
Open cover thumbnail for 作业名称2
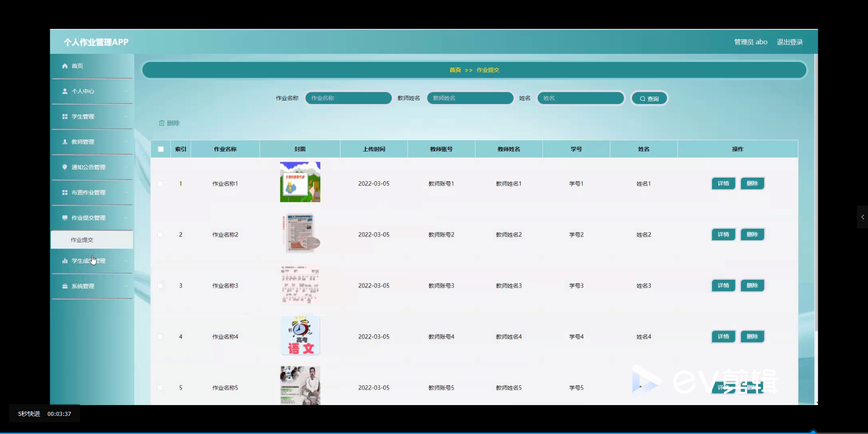pos(300,233)
